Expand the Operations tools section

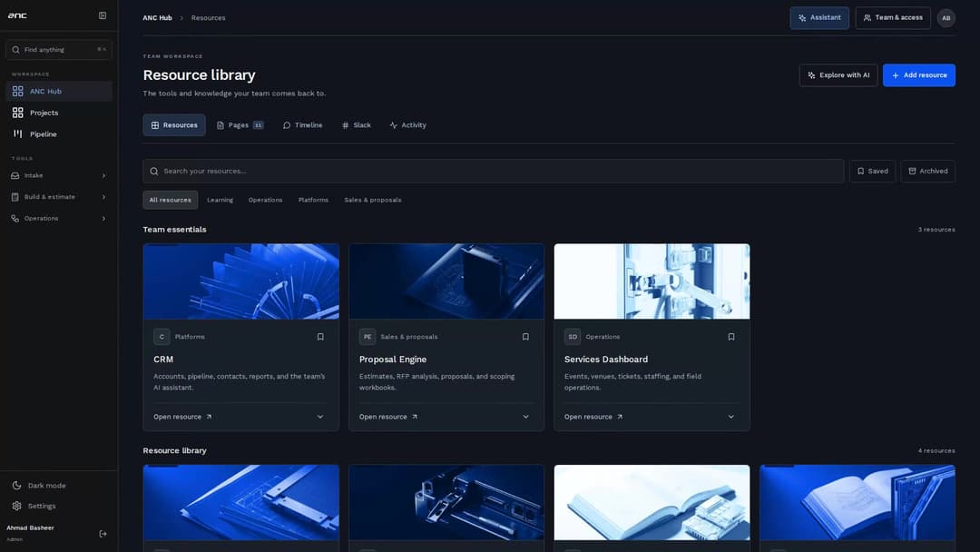[59, 218]
